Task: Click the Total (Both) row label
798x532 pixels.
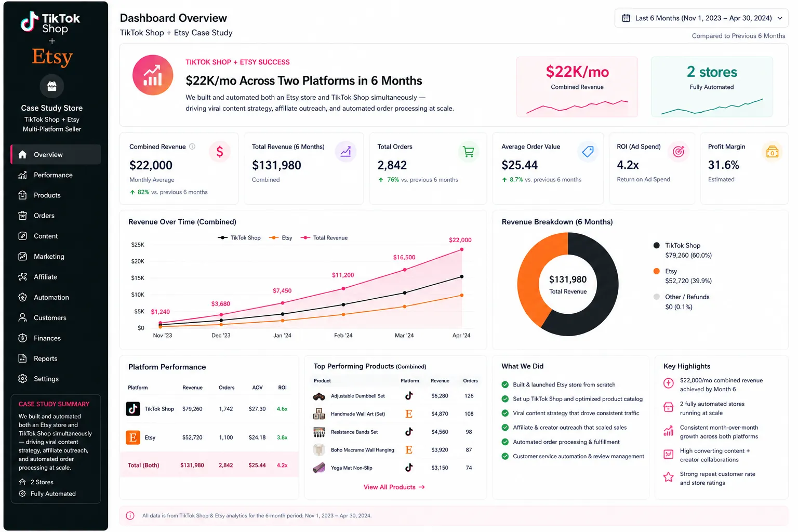Action: point(143,465)
